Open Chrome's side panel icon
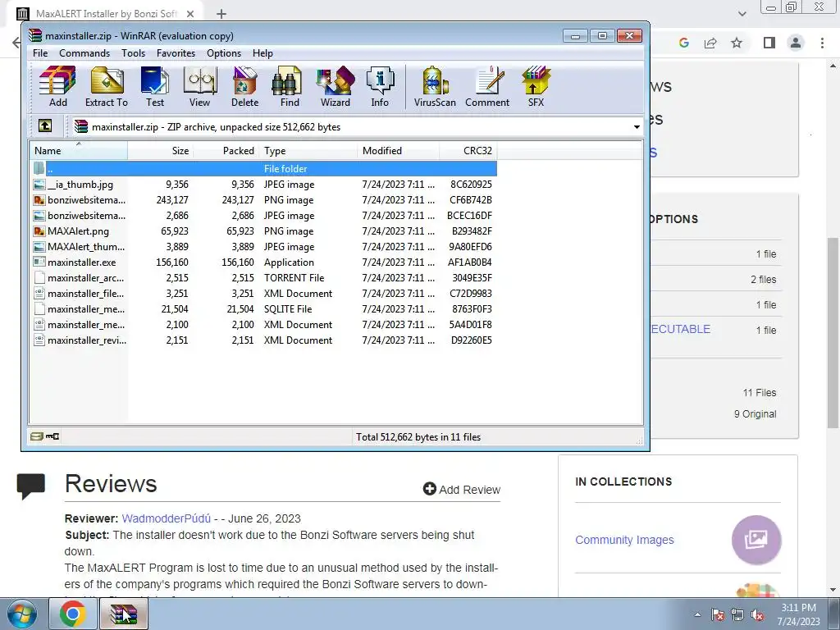The height and width of the screenshot is (630, 840). pos(769,43)
